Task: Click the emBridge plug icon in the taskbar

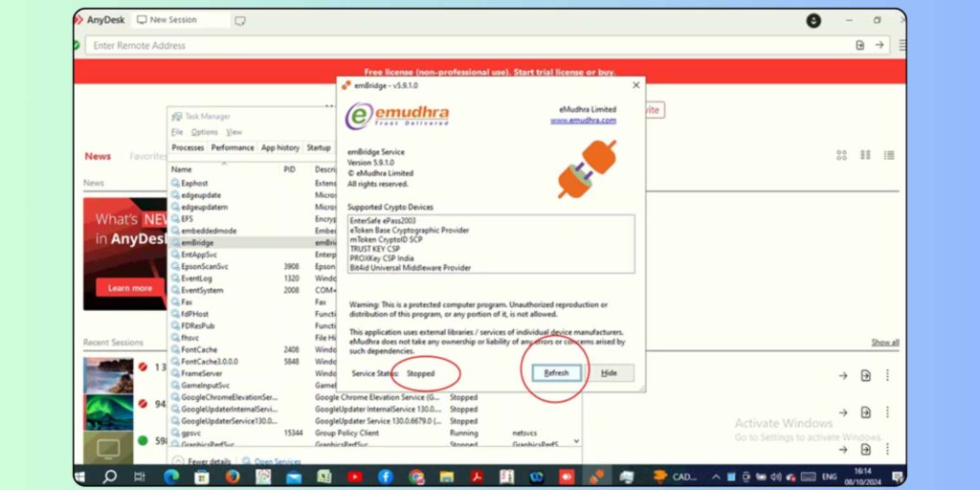Action: click(x=597, y=477)
